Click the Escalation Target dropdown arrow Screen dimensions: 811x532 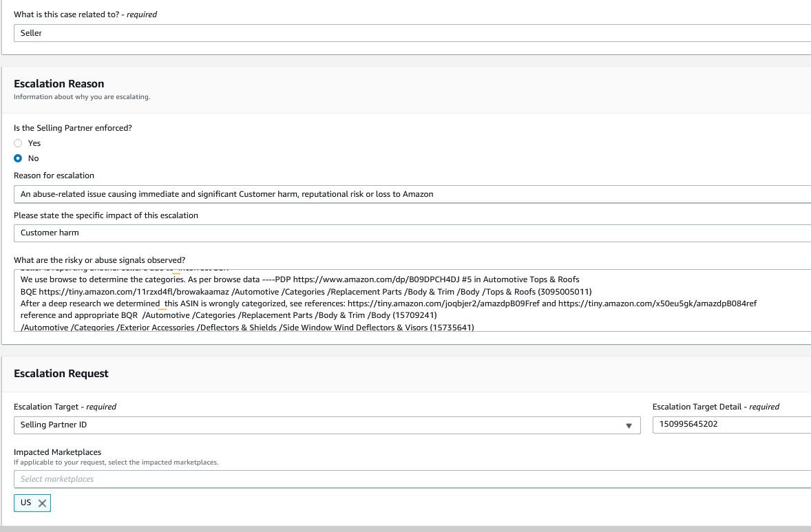628,425
